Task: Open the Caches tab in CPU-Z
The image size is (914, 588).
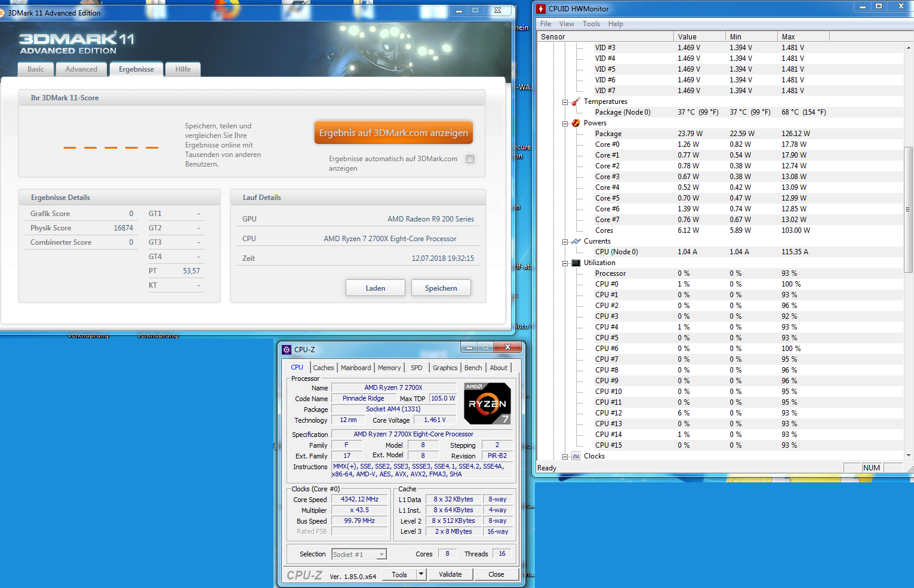Action: 324,368
